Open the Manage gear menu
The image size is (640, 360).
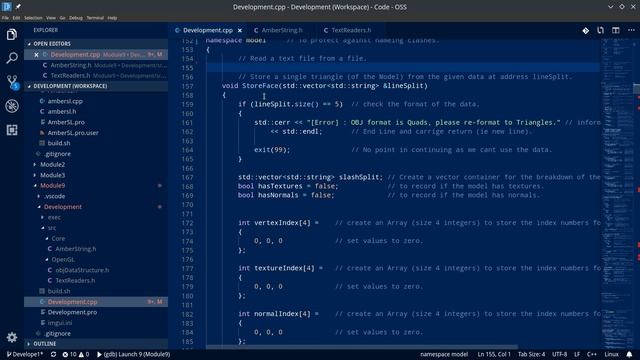12,337
